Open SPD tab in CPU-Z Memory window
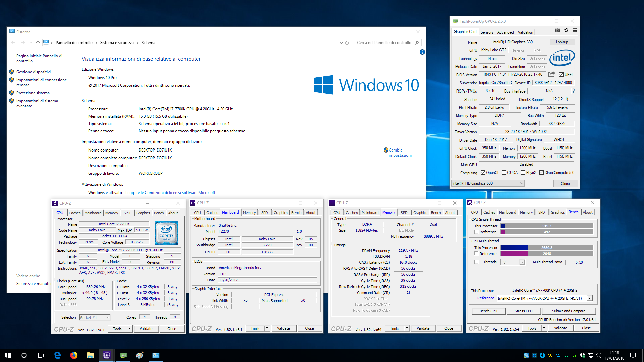The height and width of the screenshot is (362, 644). pyautogui.click(x=404, y=213)
